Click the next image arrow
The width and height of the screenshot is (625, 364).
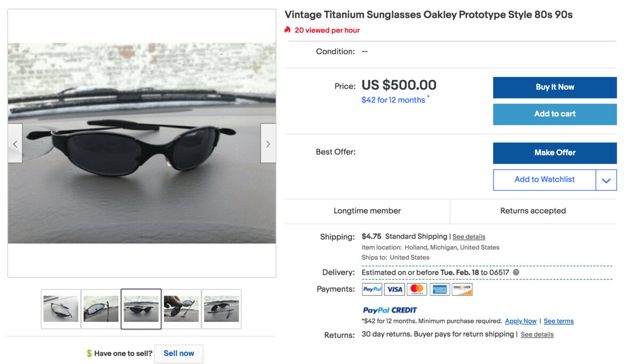point(268,144)
